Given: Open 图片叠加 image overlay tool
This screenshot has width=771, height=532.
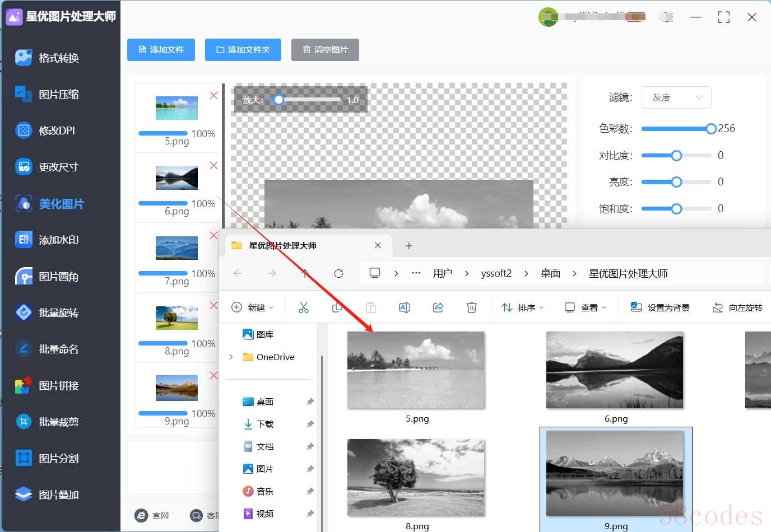Looking at the screenshot, I should (48, 494).
